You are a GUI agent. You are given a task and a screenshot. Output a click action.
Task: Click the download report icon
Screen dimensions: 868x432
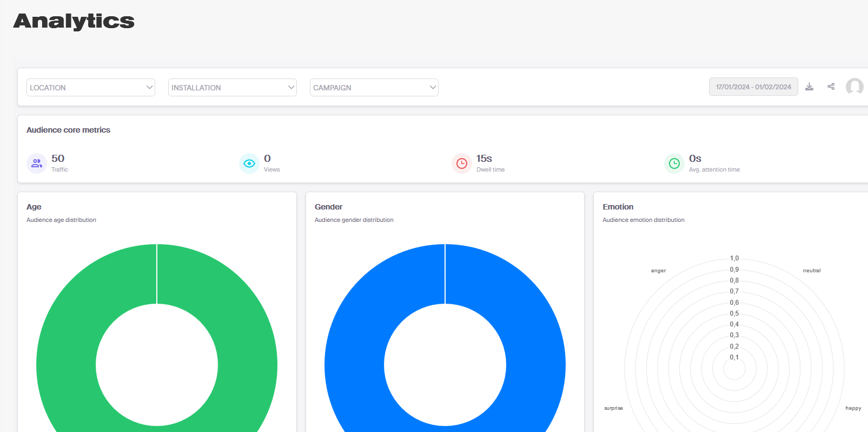tap(810, 87)
